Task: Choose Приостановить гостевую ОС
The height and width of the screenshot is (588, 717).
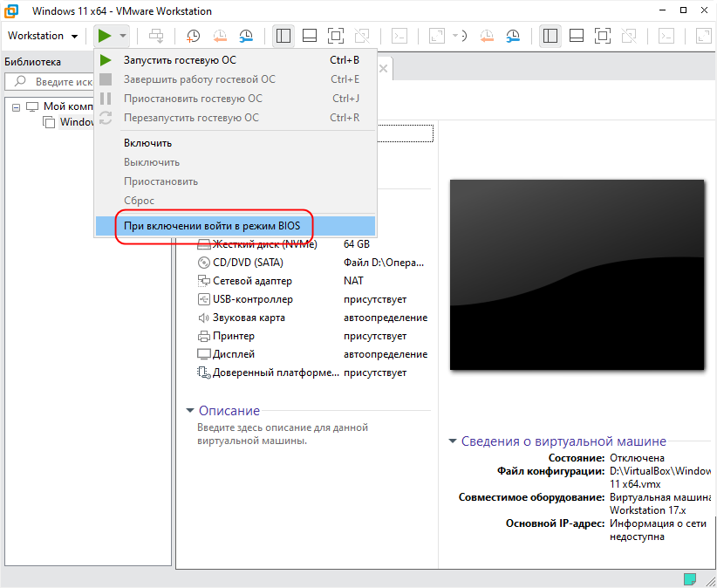Action: pos(235,99)
